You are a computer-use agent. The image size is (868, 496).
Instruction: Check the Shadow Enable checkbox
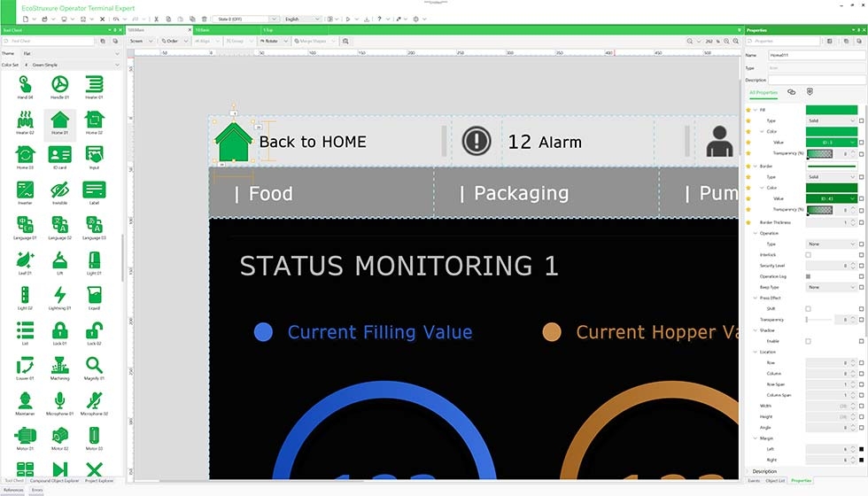pyautogui.click(x=808, y=341)
